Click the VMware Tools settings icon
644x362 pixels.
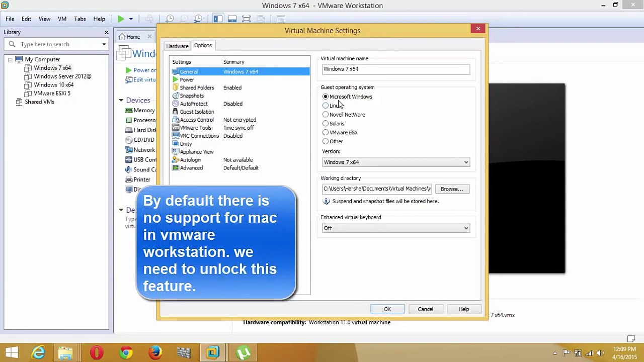tap(175, 128)
